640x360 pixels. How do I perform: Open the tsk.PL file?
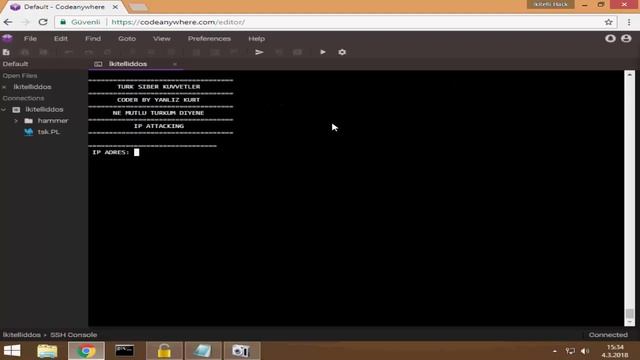[x=49, y=132]
